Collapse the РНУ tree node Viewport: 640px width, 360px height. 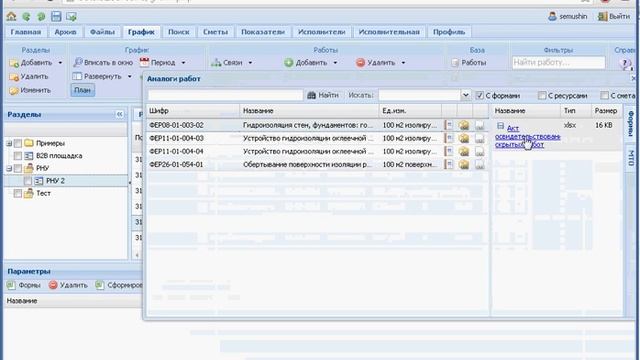coord(9,168)
